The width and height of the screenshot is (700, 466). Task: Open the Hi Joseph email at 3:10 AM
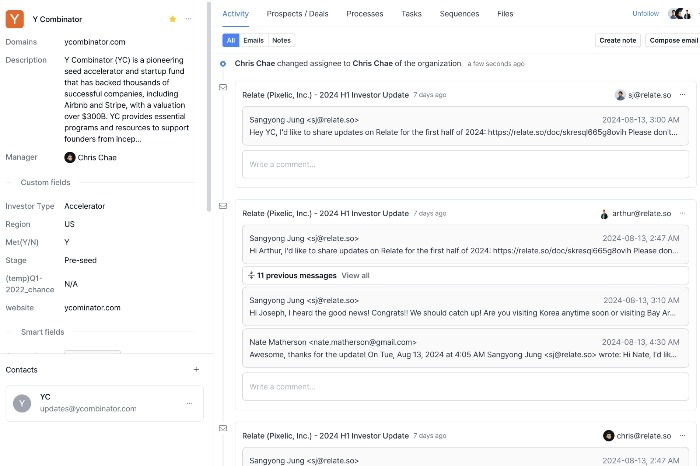coord(465,307)
